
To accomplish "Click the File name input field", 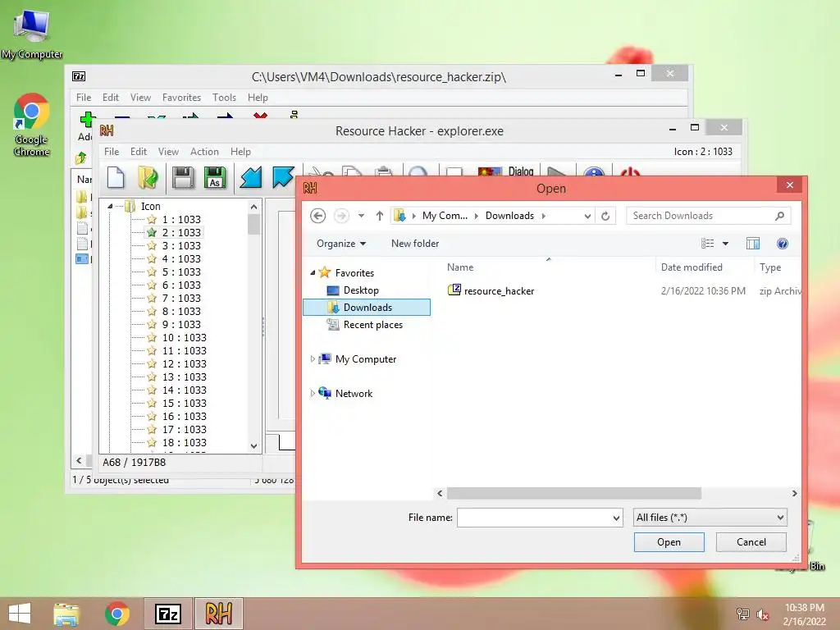I will pos(534,518).
